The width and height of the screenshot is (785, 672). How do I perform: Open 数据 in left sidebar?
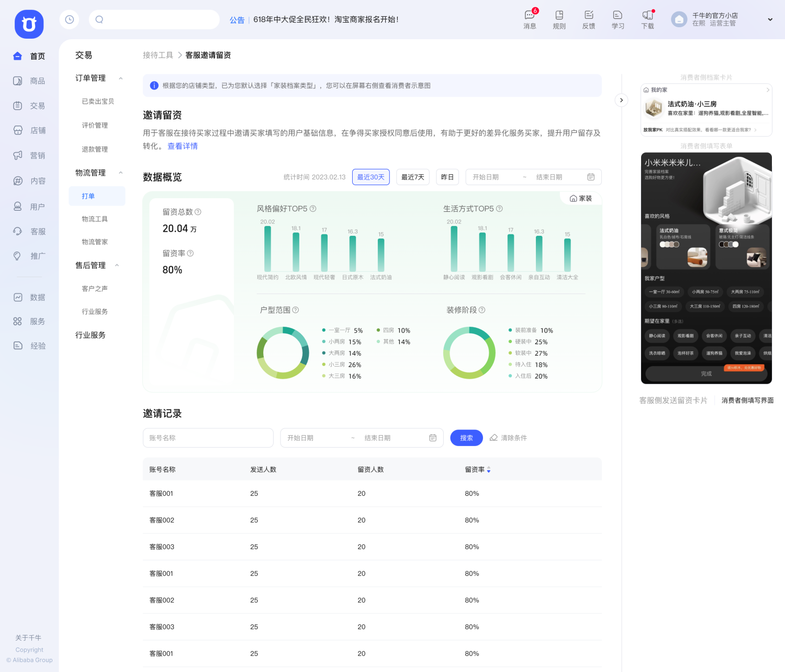[29, 297]
